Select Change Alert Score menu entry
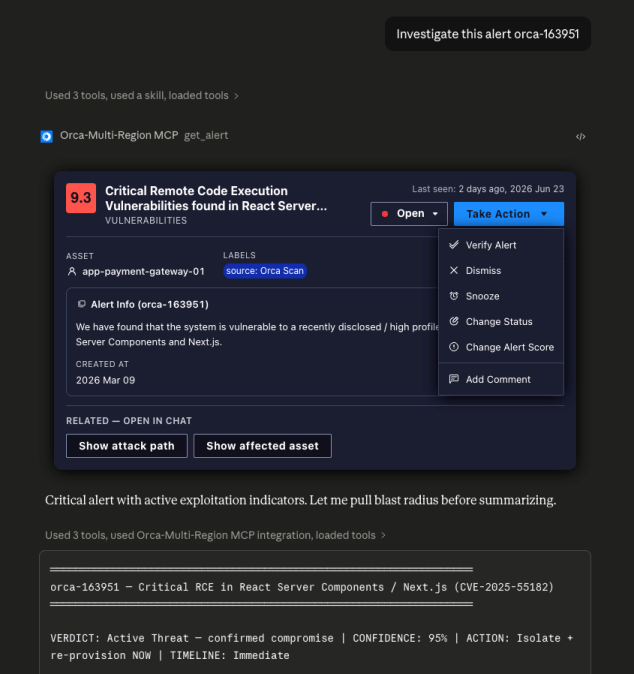The height and width of the screenshot is (674, 634). [x=501, y=347]
